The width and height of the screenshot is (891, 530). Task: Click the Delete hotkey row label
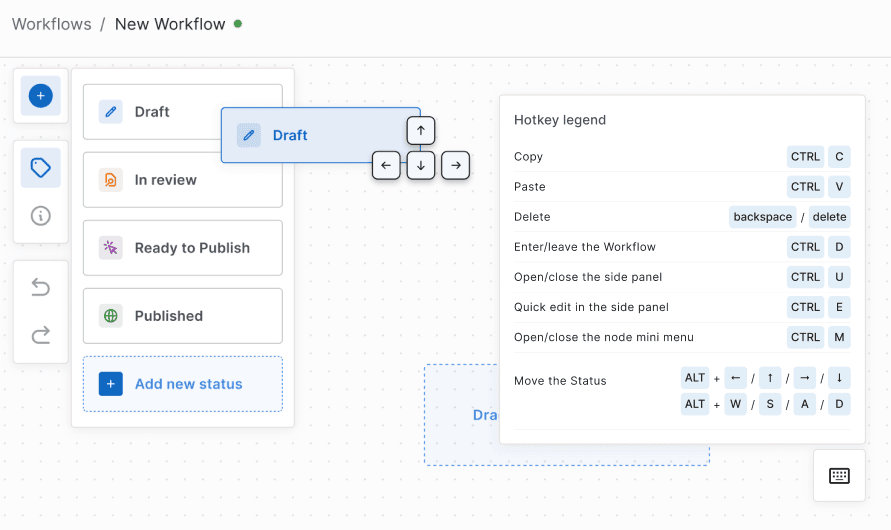(532, 217)
